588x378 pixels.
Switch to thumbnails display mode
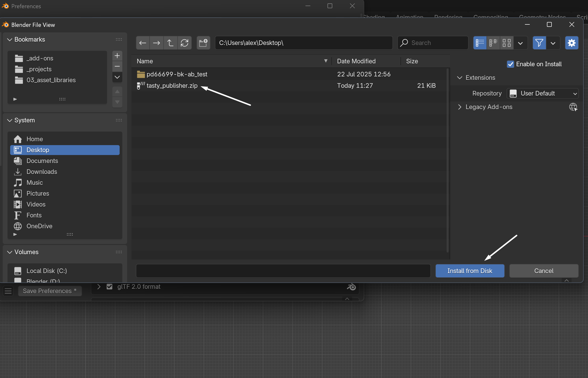(x=507, y=43)
